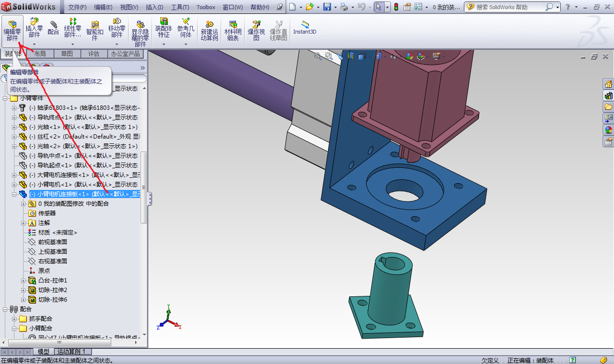Open the 视图(V) menu
This screenshot has height=364, width=614.
pos(129,7)
